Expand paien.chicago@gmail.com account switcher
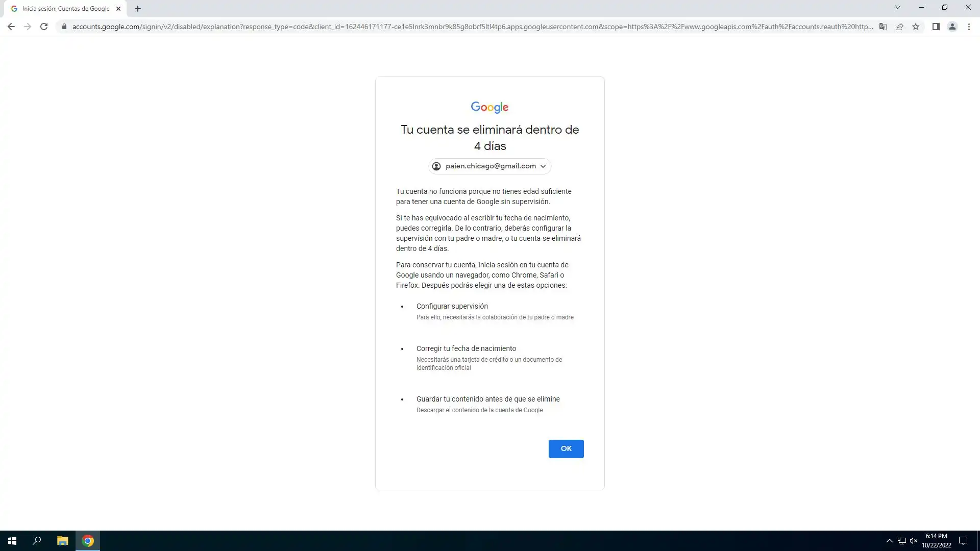Image resolution: width=980 pixels, height=551 pixels. 489,166
